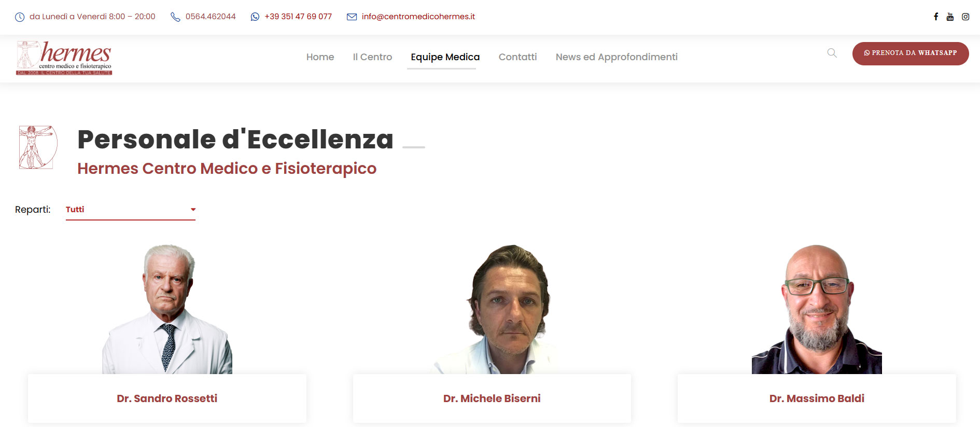Open the YouTube channel icon

tap(950, 17)
